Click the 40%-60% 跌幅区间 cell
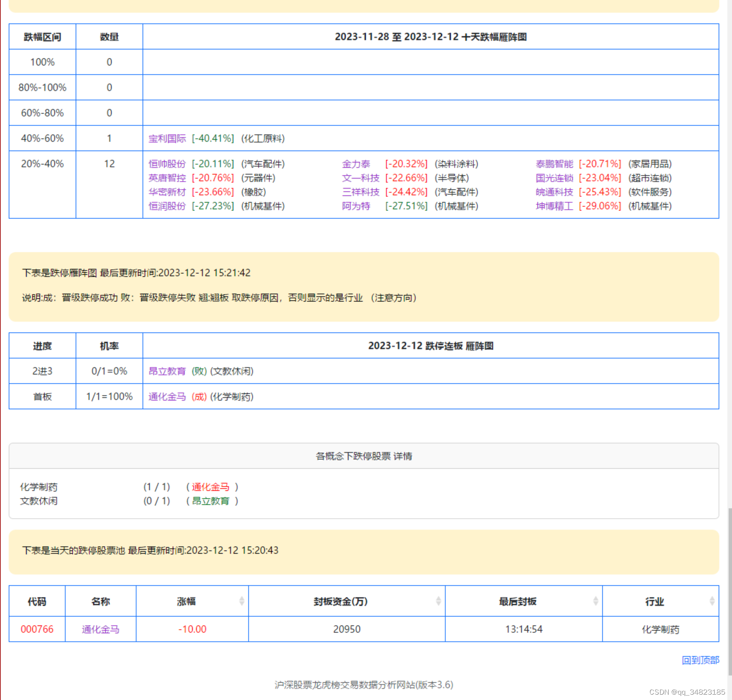This screenshot has height=700, width=732. (x=42, y=139)
